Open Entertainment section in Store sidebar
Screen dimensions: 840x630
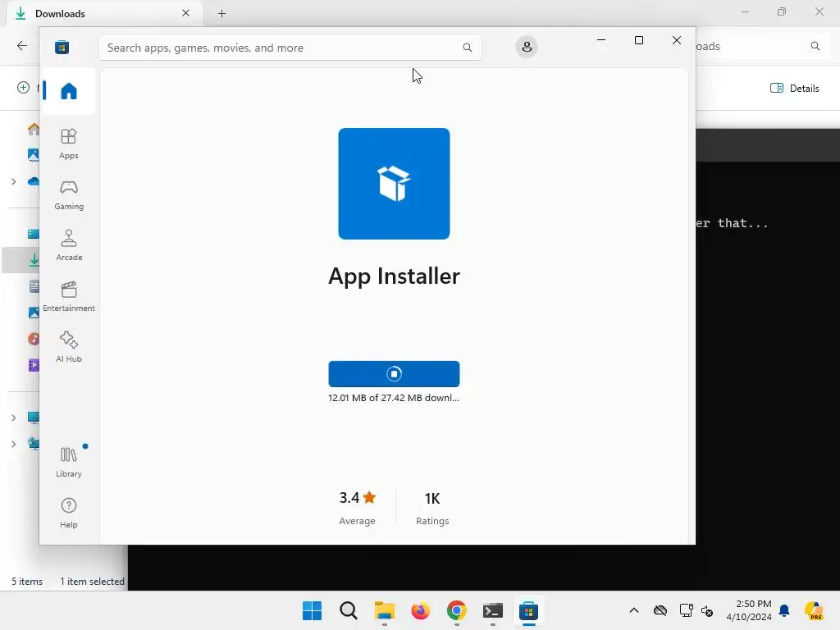pyautogui.click(x=69, y=296)
